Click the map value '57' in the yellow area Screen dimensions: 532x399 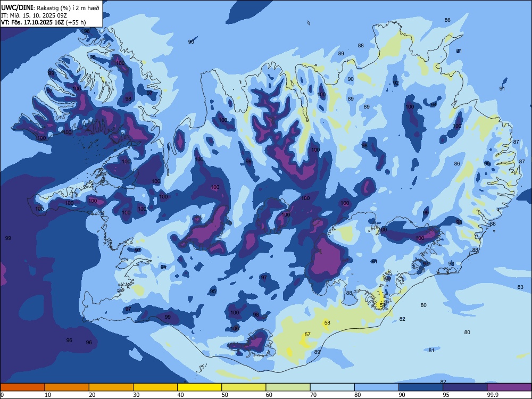click(307, 334)
